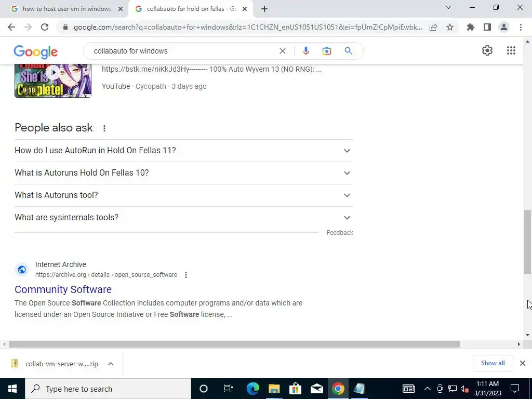Open File Explorer from taskbar
The height and width of the screenshot is (399, 532).
click(x=274, y=389)
